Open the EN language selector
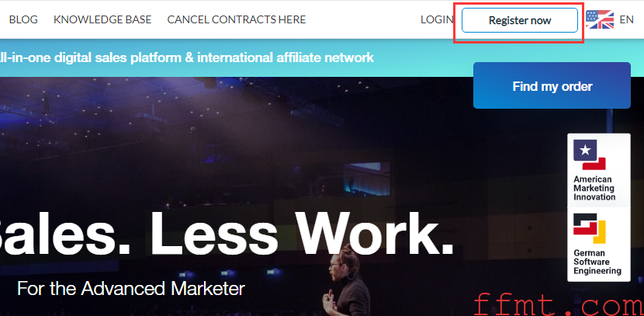The height and width of the screenshot is (316, 644). point(626,19)
